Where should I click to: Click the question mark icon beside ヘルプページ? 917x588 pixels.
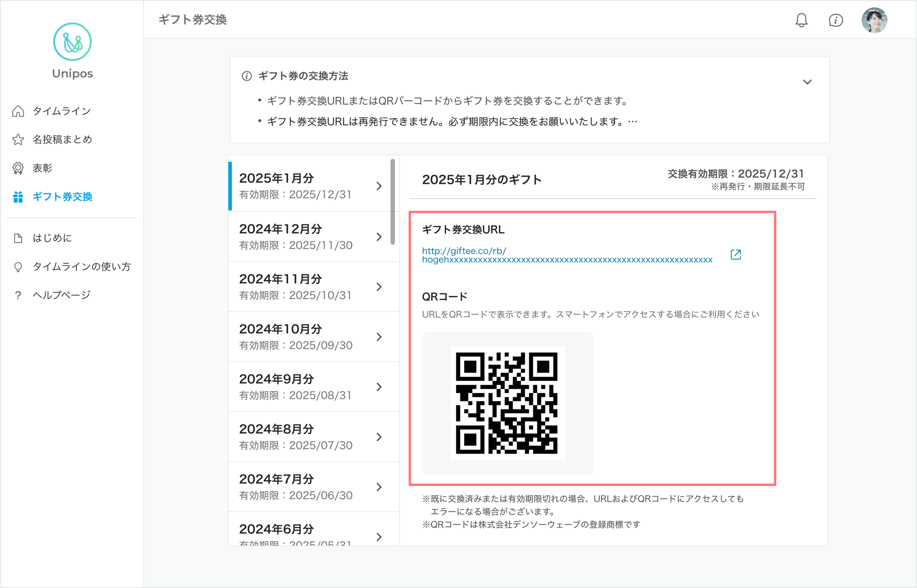tap(18, 295)
